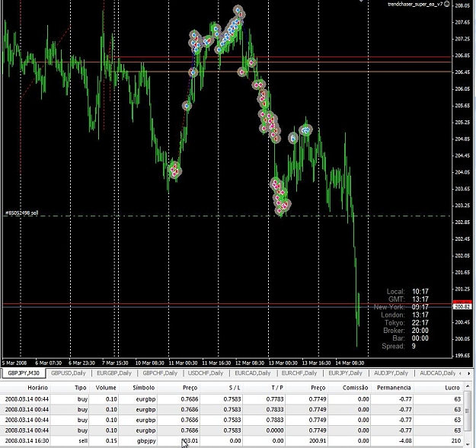
Task: Click the Comissão column header
Action: pos(349,388)
